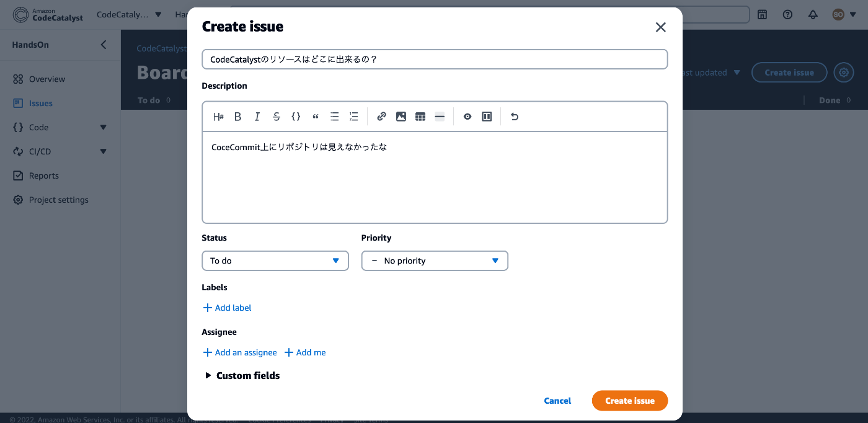Toggle preview mode with the eye icon
Screen dimensions: 868x423
pos(467,117)
